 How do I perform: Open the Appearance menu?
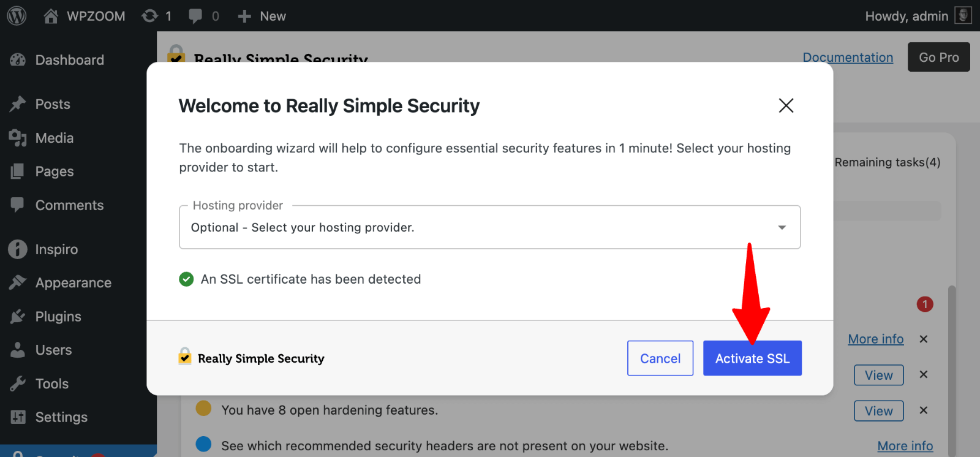[73, 283]
